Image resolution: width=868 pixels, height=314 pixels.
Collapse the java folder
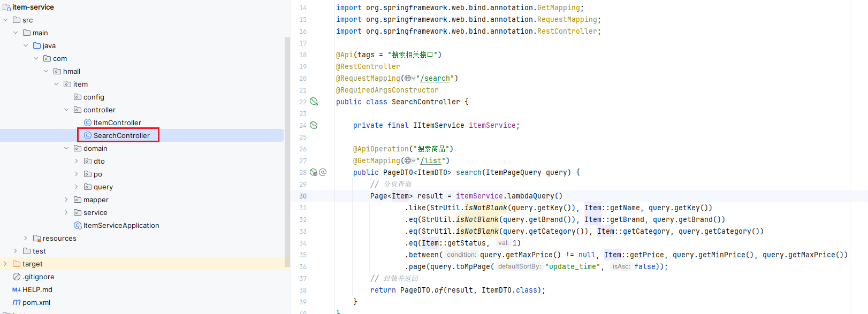(26, 45)
